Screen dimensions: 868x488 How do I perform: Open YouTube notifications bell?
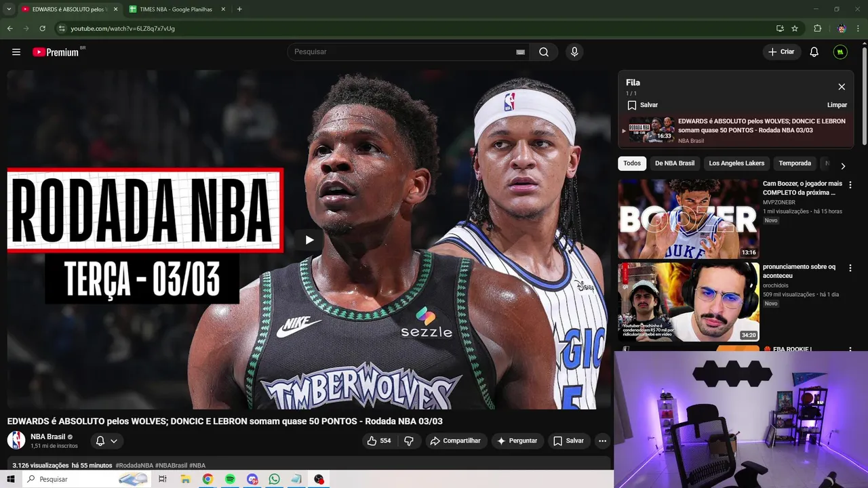point(814,52)
